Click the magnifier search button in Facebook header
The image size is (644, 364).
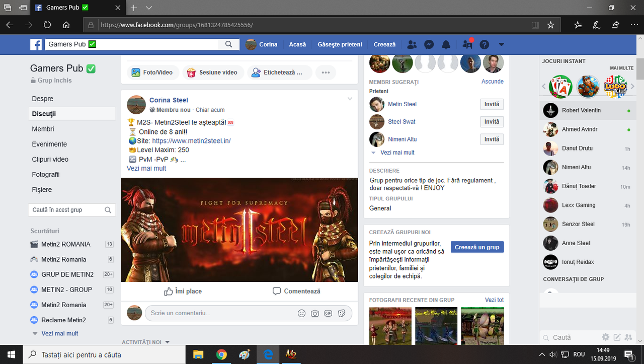[229, 44]
